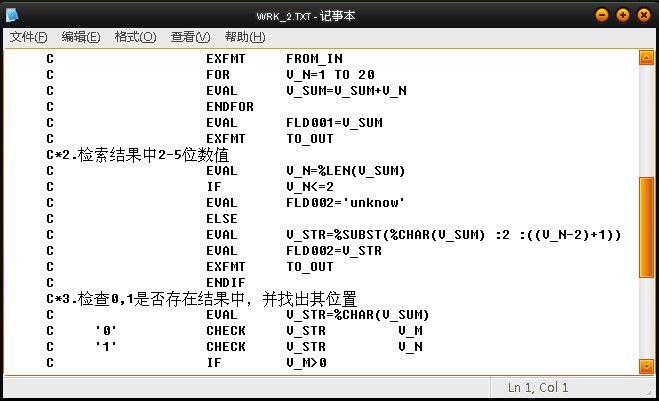Click the text 'FLD001=V_SUM'

(335, 123)
